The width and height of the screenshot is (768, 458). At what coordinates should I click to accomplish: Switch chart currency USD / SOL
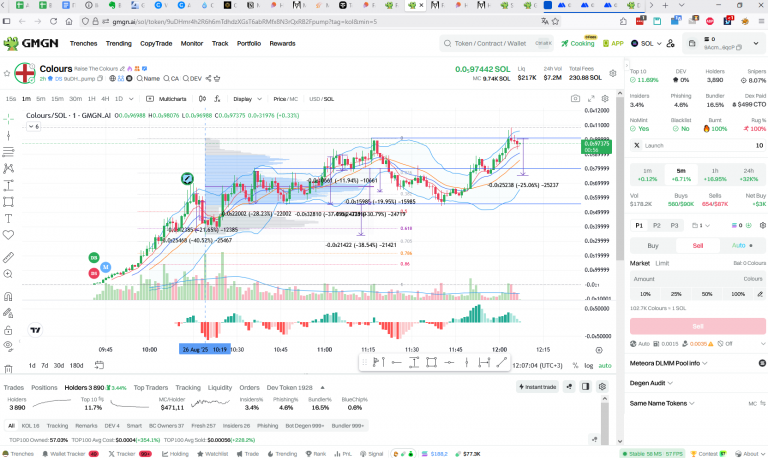pos(321,99)
